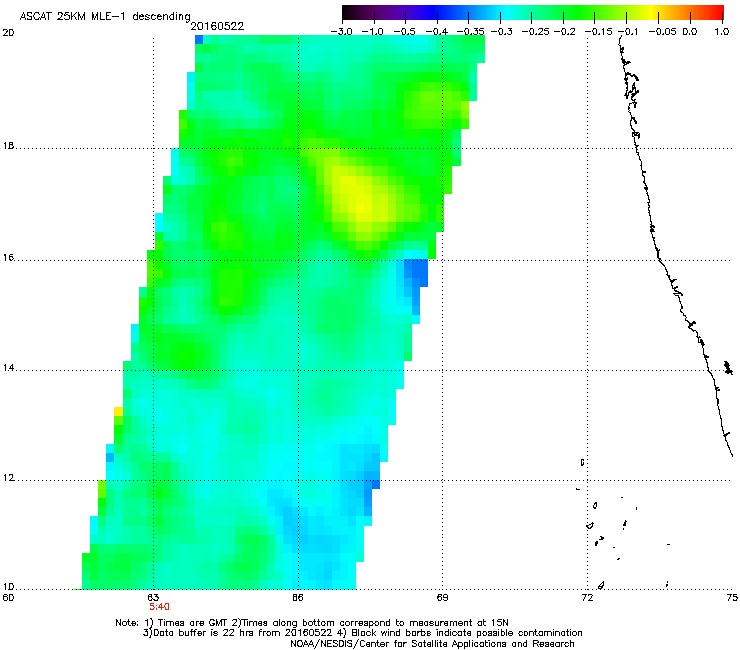
Task: Click the latitude label 20
Action: pos(8,33)
